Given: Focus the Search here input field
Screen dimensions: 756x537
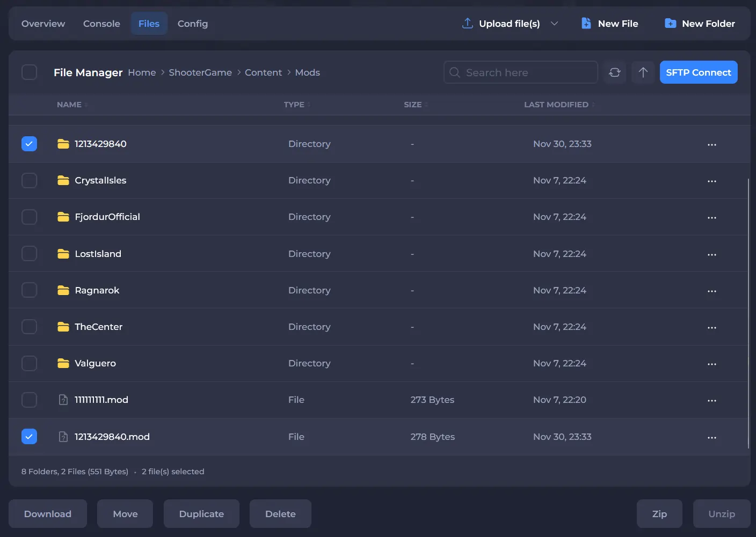Looking at the screenshot, I should tap(521, 72).
